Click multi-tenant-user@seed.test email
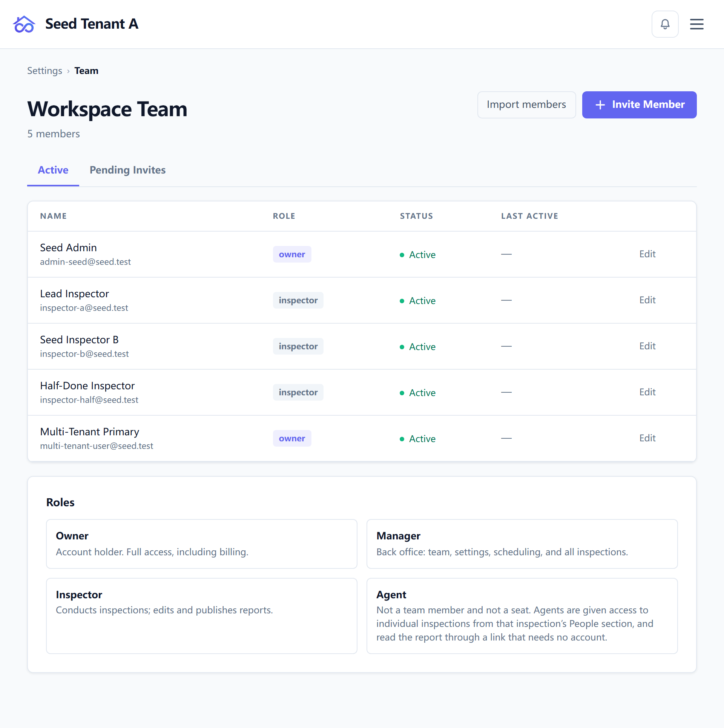Screen dimensions: 724x728 tap(97, 446)
